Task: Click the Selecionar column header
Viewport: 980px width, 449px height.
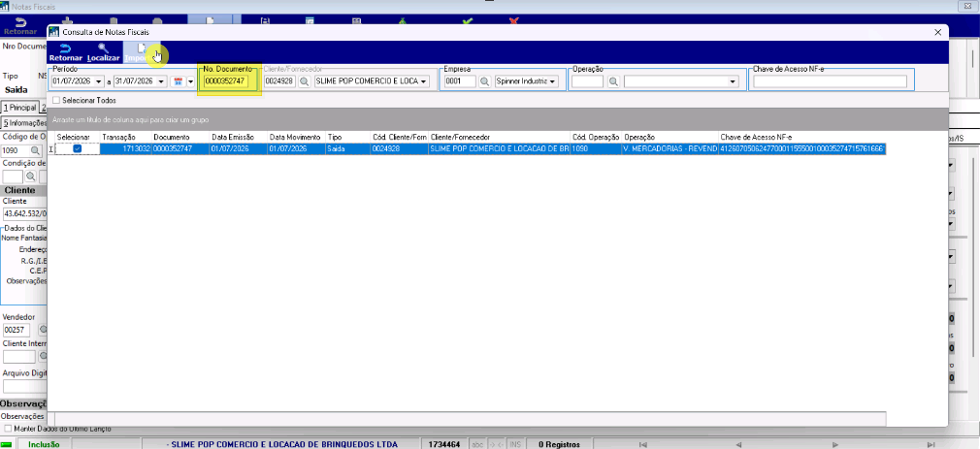Action: pyautogui.click(x=77, y=137)
